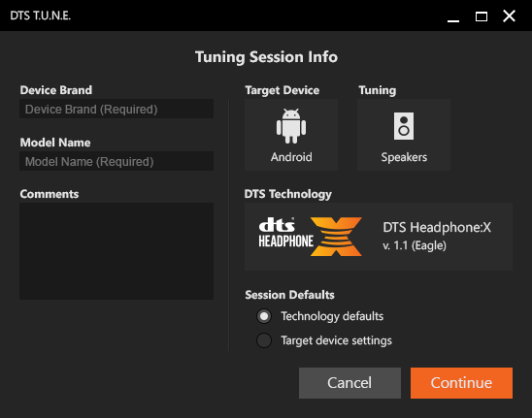This screenshot has width=532, height=418.
Task: Click the Target device settings label text
Action: (336, 340)
